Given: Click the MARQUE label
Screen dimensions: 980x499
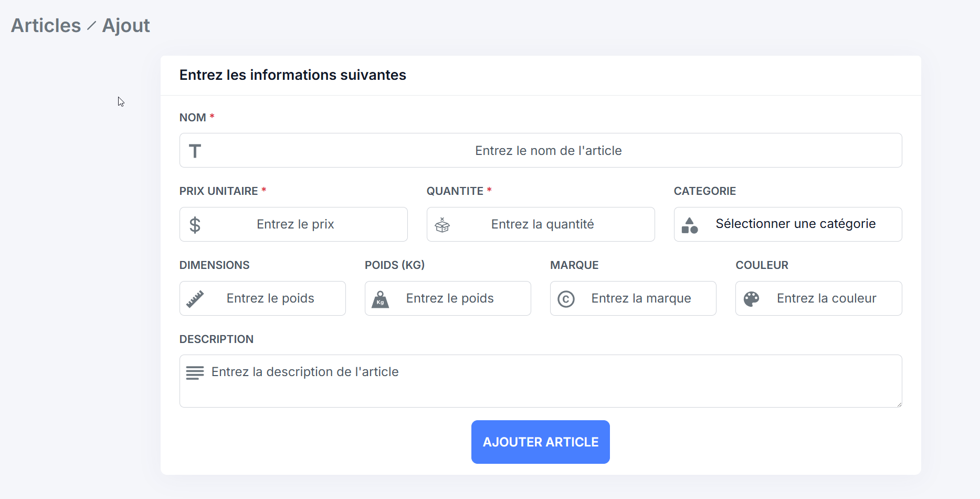Looking at the screenshot, I should [574, 265].
